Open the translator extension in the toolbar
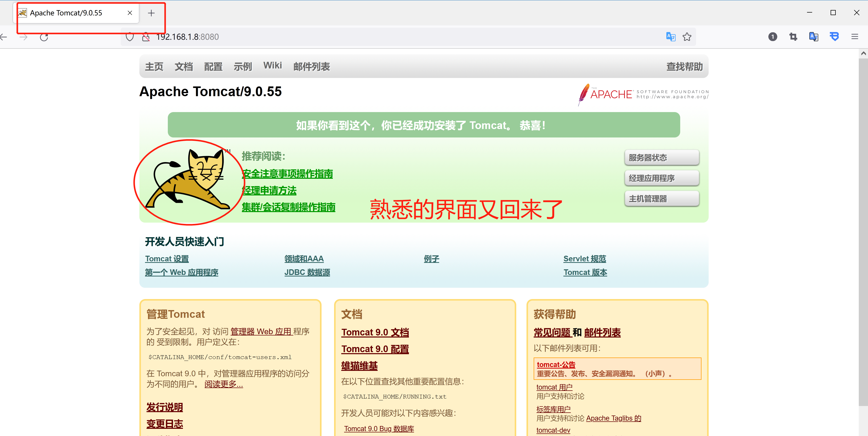Screen dimensions: 868x436 pos(814,37)
